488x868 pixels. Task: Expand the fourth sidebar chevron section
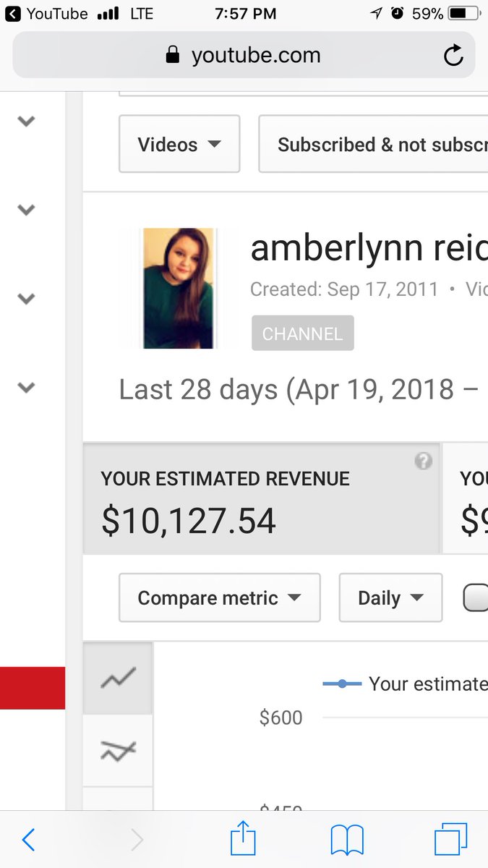click(x=26, y=388)
